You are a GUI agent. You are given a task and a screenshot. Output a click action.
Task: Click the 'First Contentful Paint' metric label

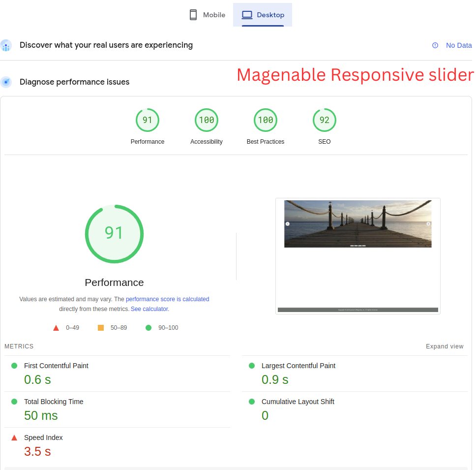pyautogui.click(x=56, y=366)
